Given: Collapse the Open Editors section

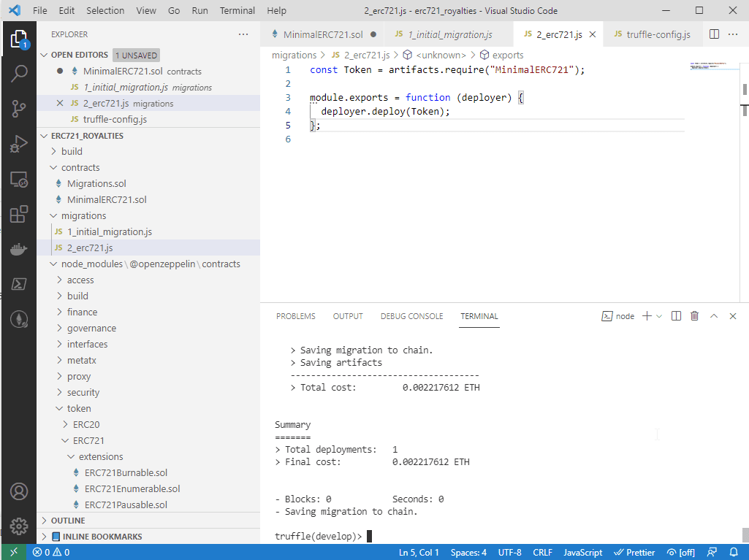Looking at the screenshot, I should click(44, 55).
